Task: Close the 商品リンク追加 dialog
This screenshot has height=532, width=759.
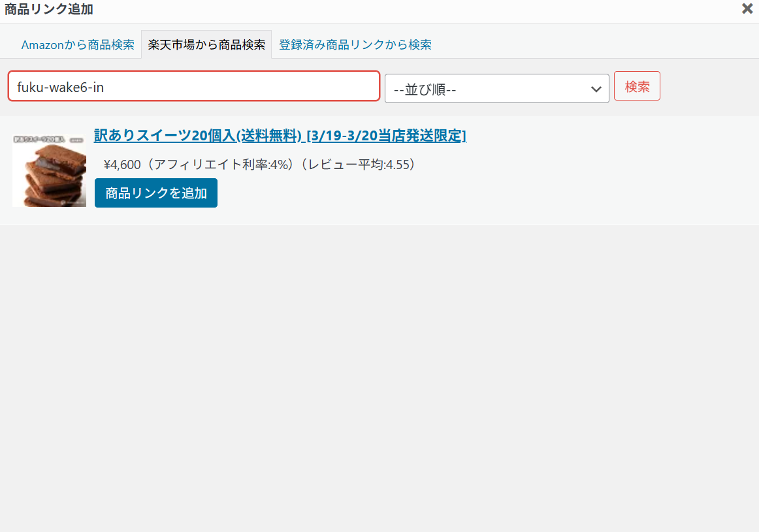Action: point(747,8)
